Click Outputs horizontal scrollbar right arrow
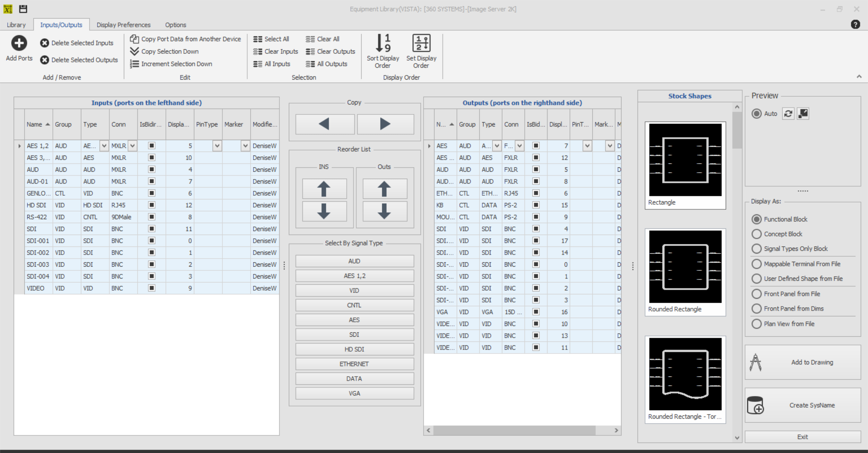Screen dimensions: 868x453 click(x=616, y=430)
